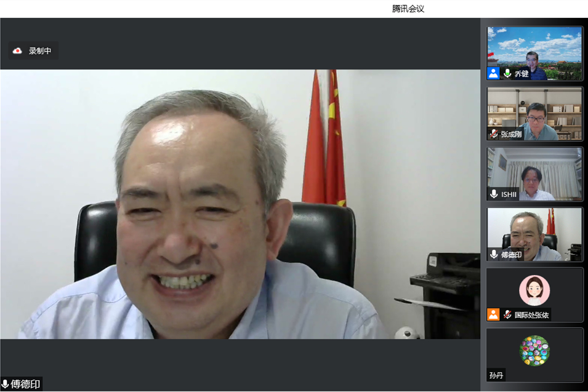Click the 傅德印 name label under main video
The height and width of the screenshot is (392, 588).
[25, 384]
